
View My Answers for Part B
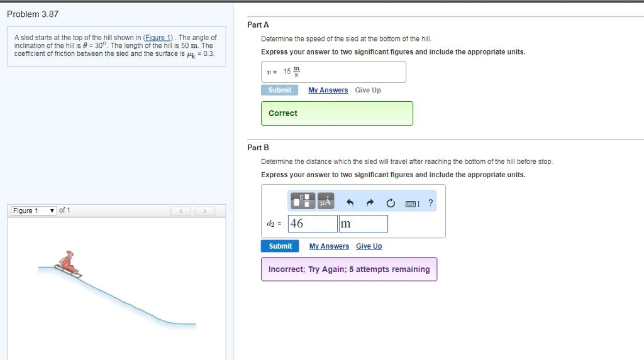pyautogui.click(x=329, y=246)
